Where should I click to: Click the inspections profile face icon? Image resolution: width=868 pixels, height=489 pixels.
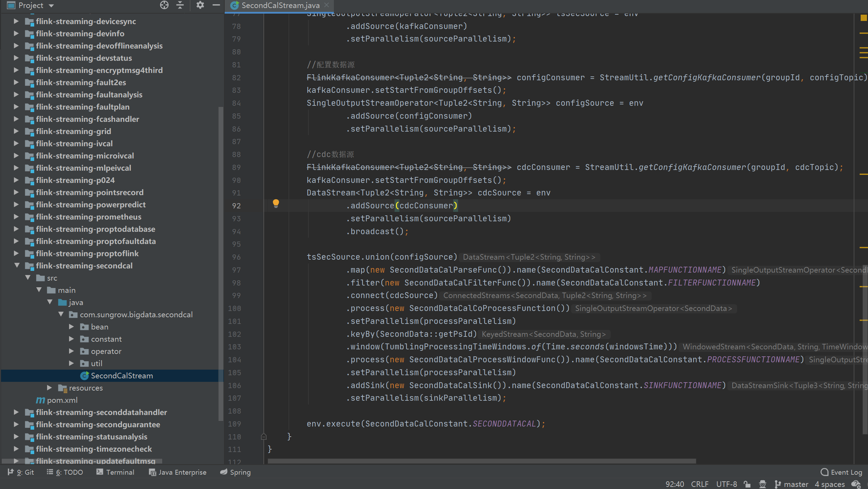(x=763, y=484)
